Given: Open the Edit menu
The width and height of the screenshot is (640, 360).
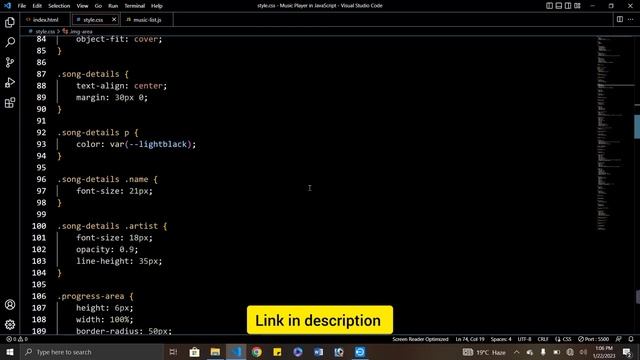Looking at the screenshot, I should point(37,6).
